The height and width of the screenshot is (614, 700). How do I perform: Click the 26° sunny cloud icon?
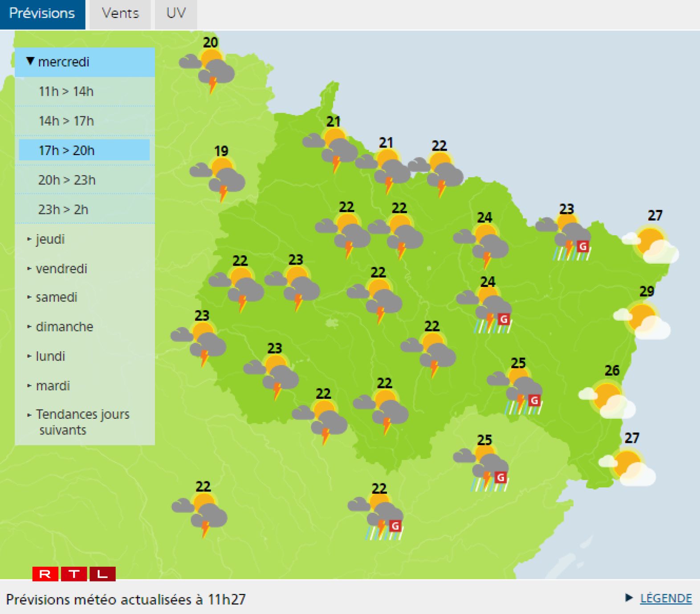[607, 397]
